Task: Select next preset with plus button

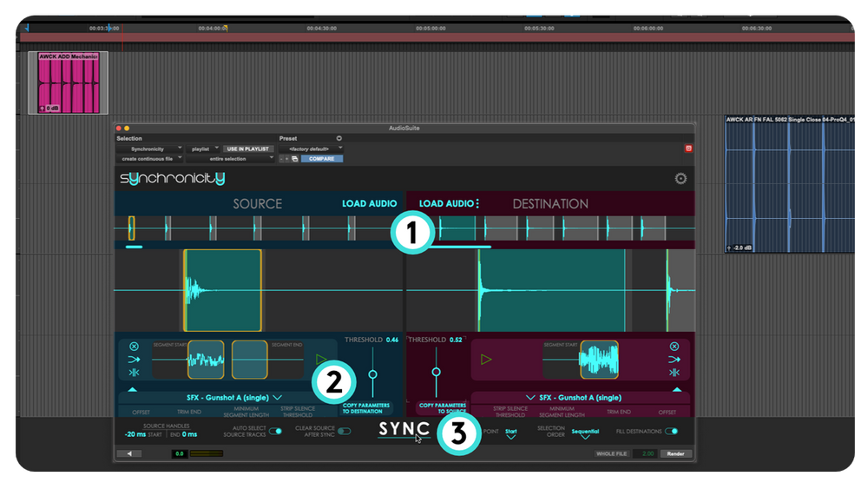Action: pos(286,159)
